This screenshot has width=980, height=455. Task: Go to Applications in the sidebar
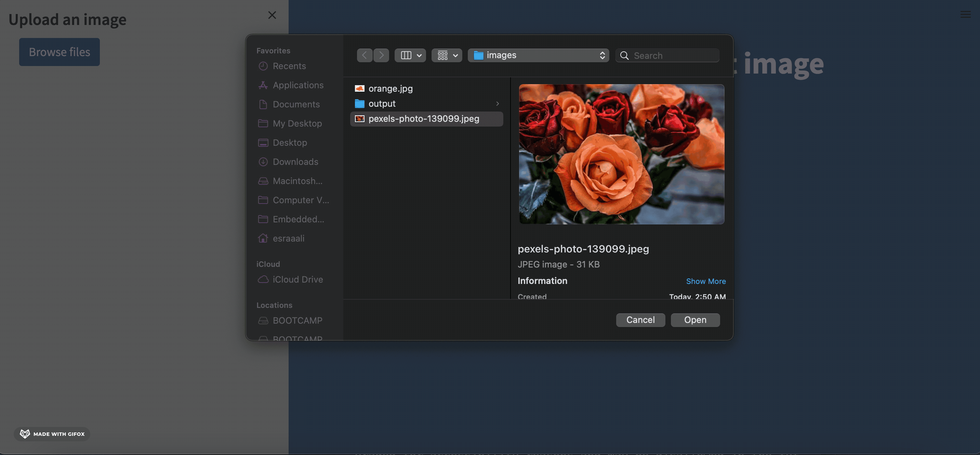(x=298, y=85)
